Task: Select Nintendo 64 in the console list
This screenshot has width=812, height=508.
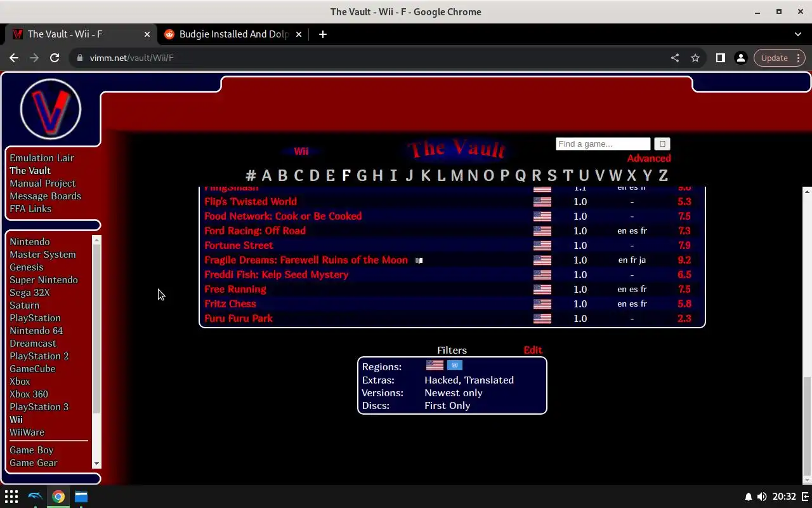Action: coord(36,331)
